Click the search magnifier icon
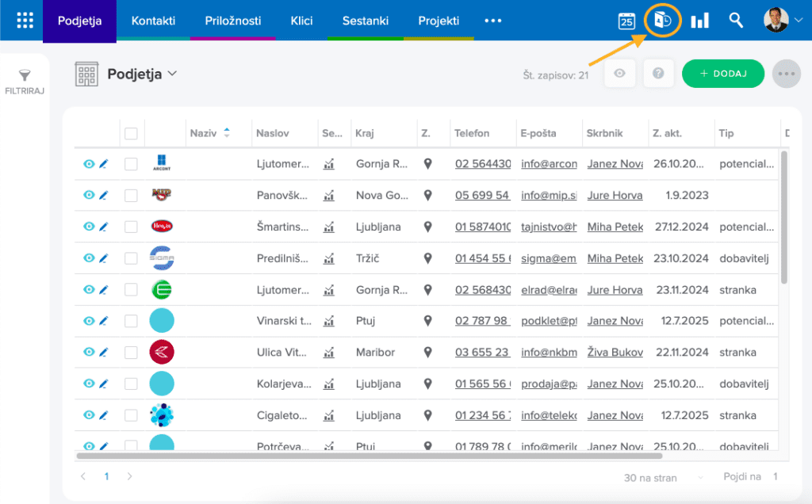This screenshot has height=504, width=812. point(736,21)
